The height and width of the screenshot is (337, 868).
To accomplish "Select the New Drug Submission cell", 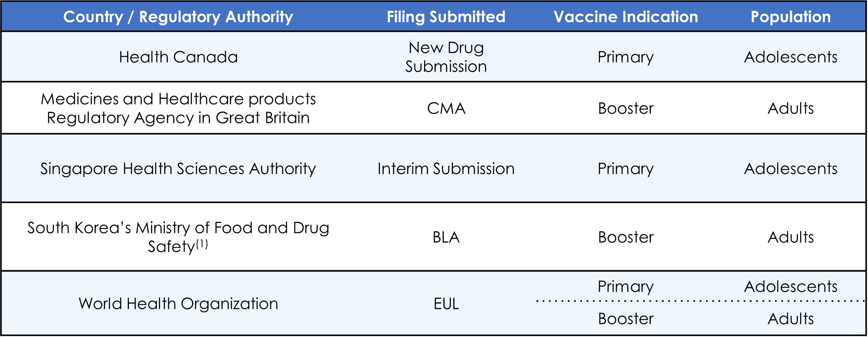I will click(446, 57).
